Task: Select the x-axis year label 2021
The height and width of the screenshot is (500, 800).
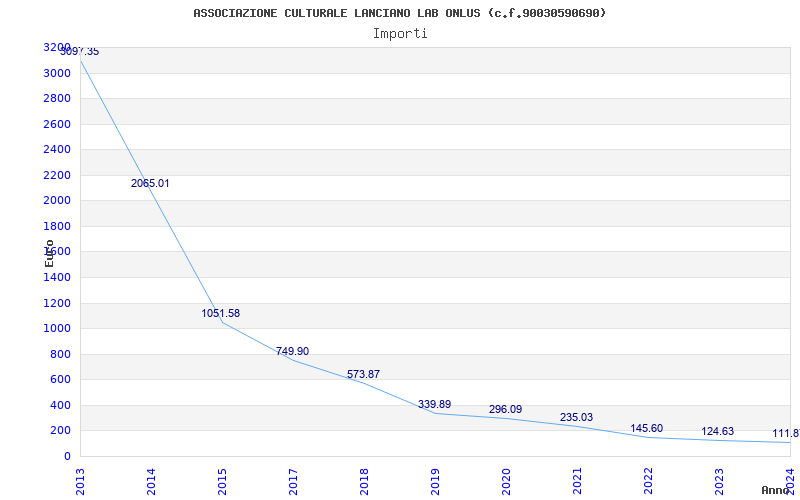Action: tap(577, 482)
